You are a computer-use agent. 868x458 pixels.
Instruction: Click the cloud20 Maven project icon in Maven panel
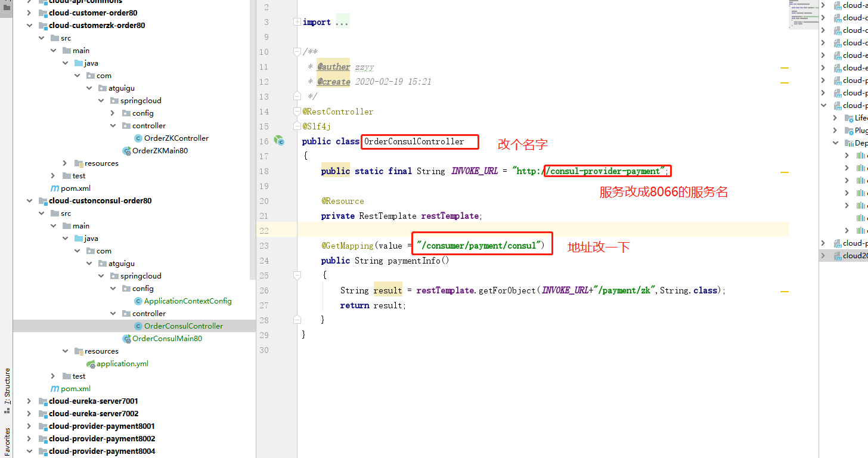tap(837, 256)
